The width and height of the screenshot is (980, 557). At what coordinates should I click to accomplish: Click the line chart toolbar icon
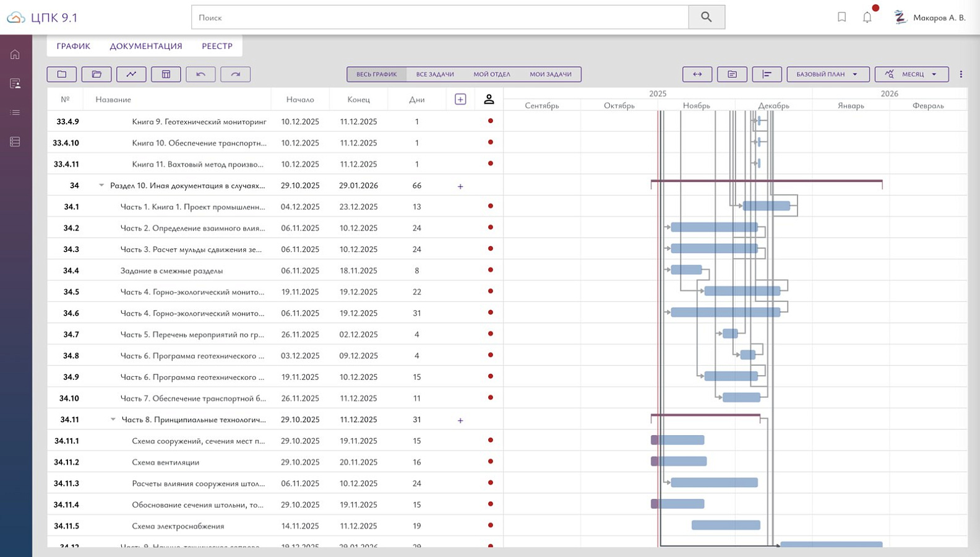point(131,74)
